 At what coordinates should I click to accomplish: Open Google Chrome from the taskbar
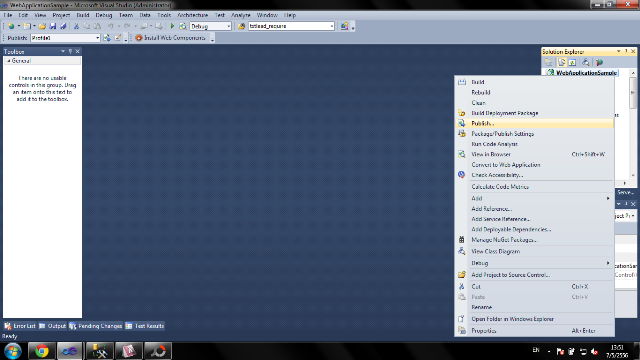tap(42, 351)
